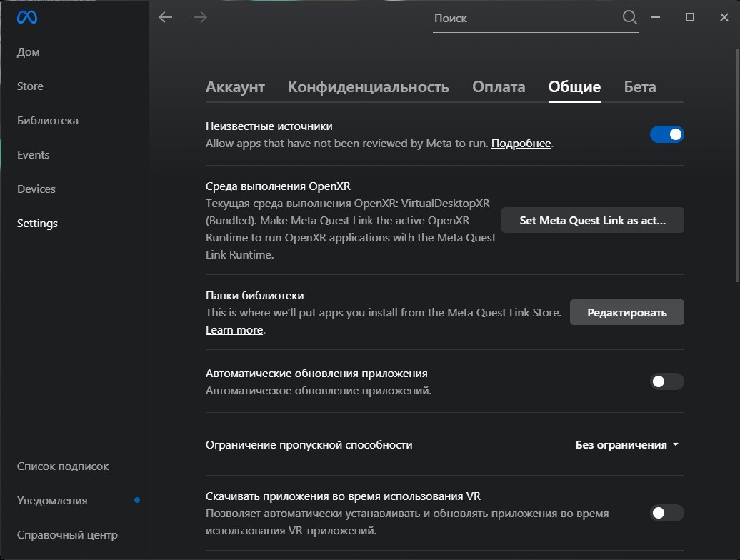Open the Подробнее link for unknown sources
This screenshot has height=560, width=740.
[x=521, y=144]
